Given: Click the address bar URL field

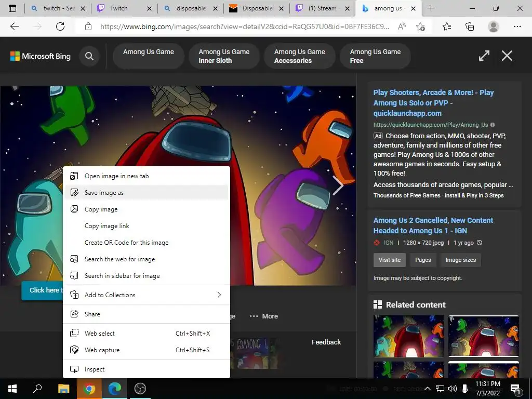Looking at the screenshot, I should (244, 26).
